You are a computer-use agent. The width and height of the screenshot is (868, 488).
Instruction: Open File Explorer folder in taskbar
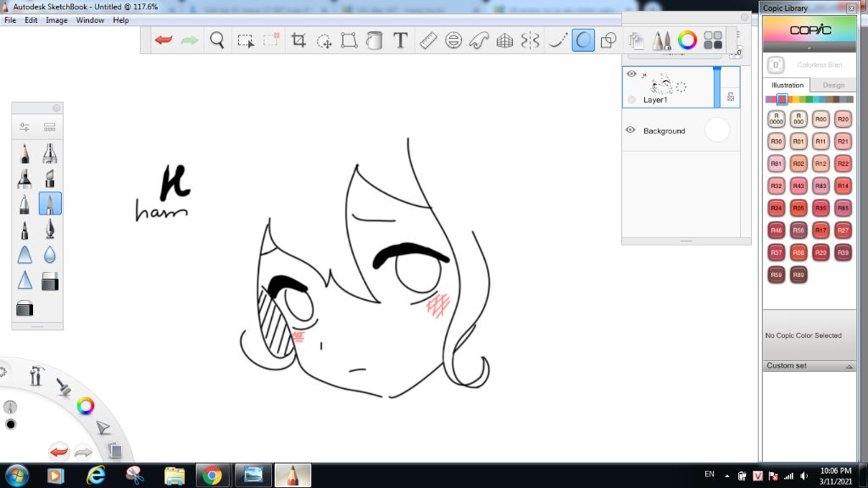click(x=174, y=475)
